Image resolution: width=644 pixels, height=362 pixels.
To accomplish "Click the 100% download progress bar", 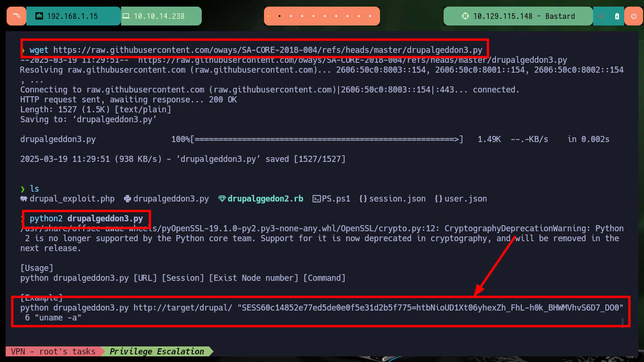I will tap(317, 139).
